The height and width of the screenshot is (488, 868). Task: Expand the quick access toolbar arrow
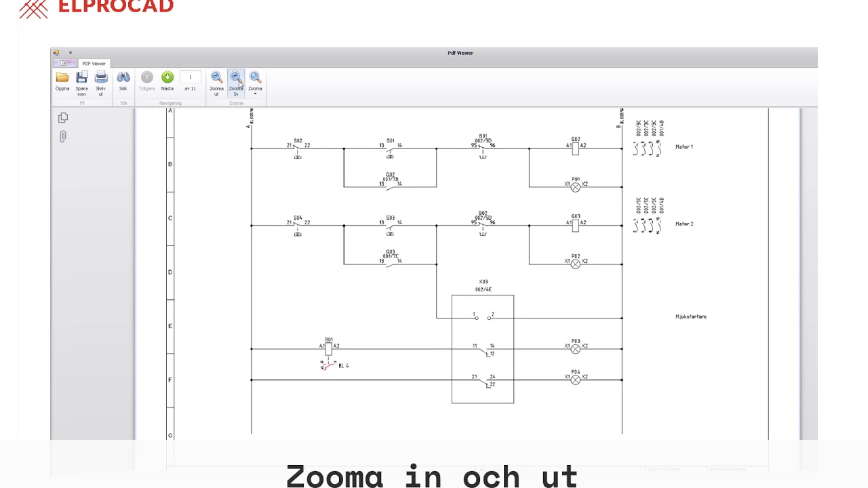point(70,53)
